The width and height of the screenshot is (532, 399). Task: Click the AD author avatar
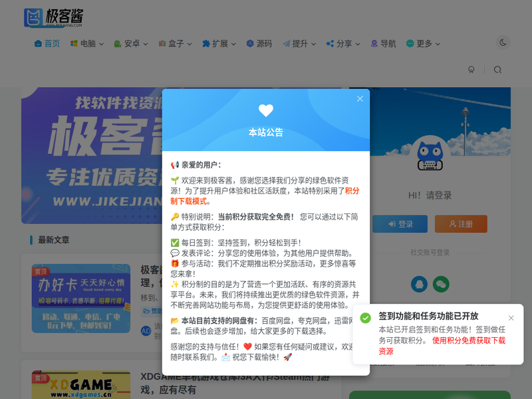click(x=146, y=331)
